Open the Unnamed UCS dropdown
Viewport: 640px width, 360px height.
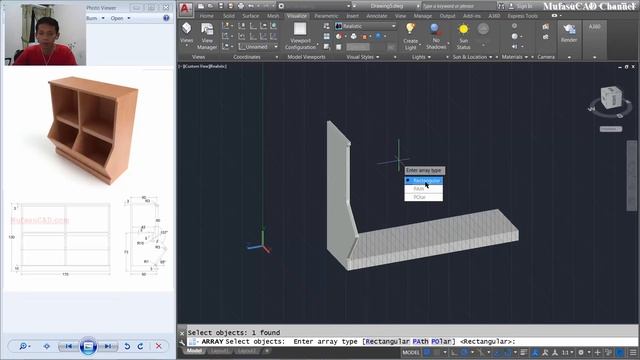pyautogui.click(x=258, y=47)
